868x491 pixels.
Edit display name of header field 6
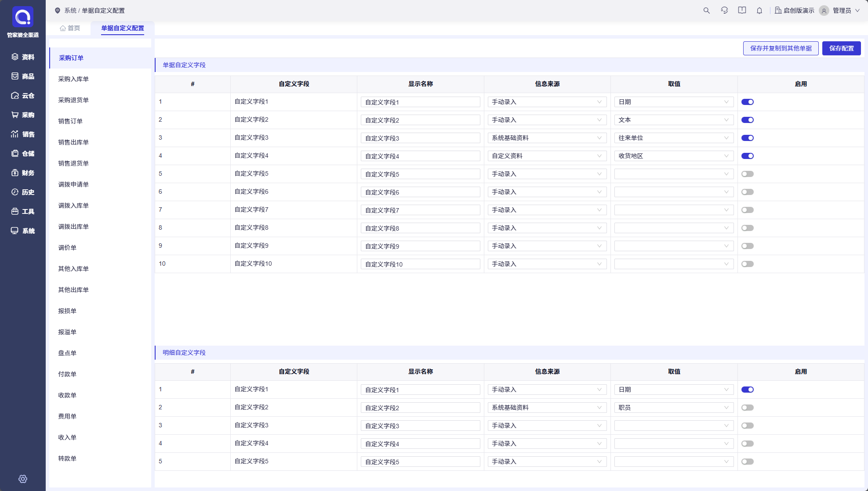coord(421,192)
